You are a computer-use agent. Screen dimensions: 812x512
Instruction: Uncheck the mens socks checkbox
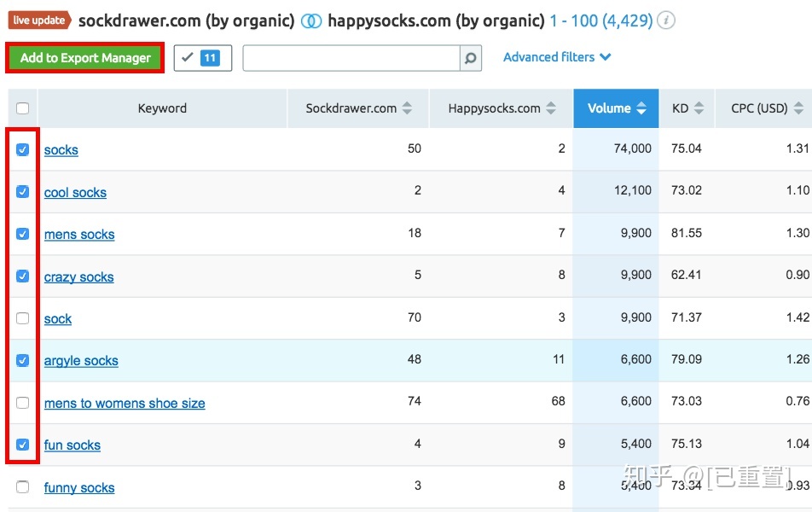coord(23,234)
